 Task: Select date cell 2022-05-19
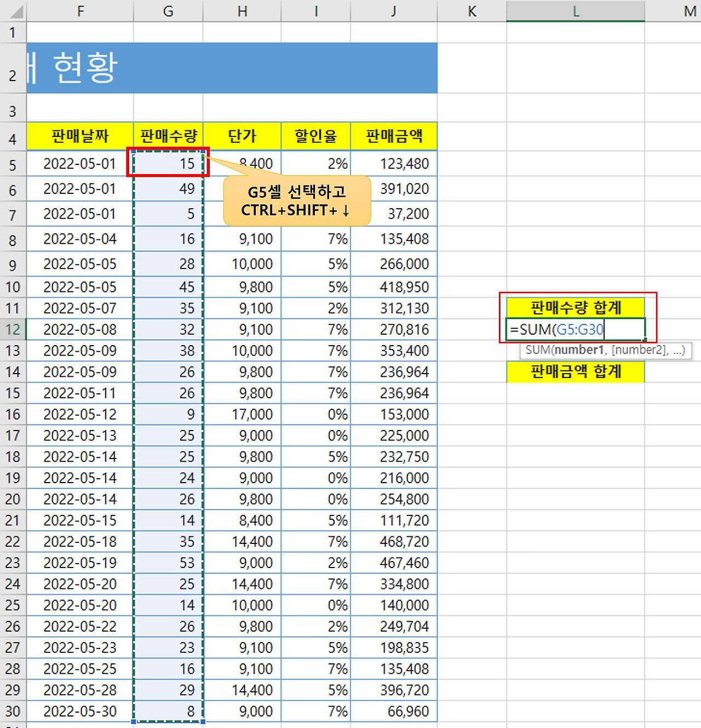tap(80, 563)
